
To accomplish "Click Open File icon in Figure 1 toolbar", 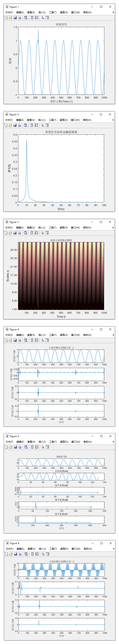I will coord(11,18).
